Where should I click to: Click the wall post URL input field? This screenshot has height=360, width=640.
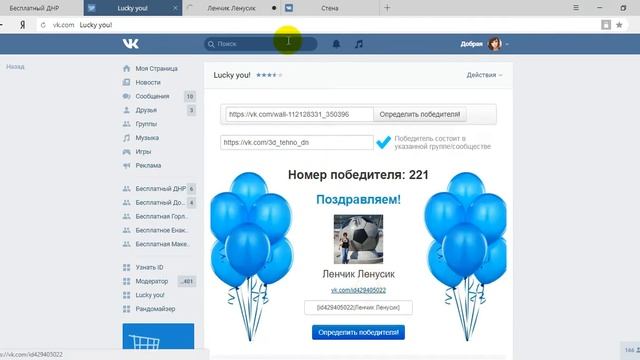(x=299, y=115)
